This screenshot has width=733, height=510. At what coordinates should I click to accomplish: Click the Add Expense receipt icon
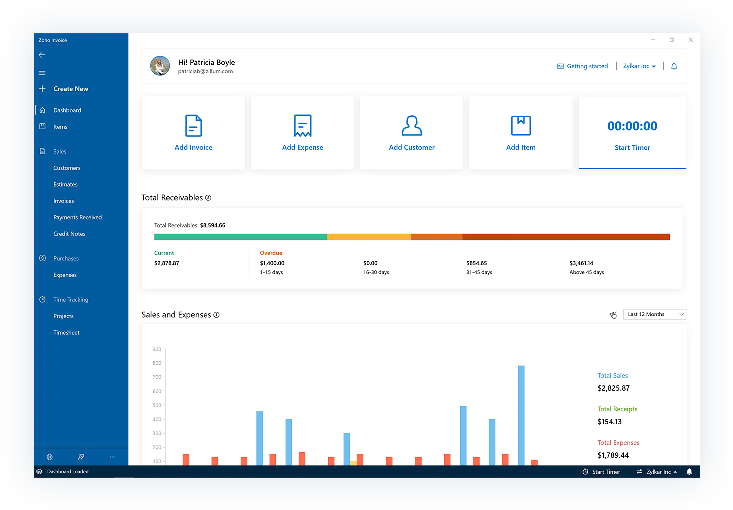302,125
